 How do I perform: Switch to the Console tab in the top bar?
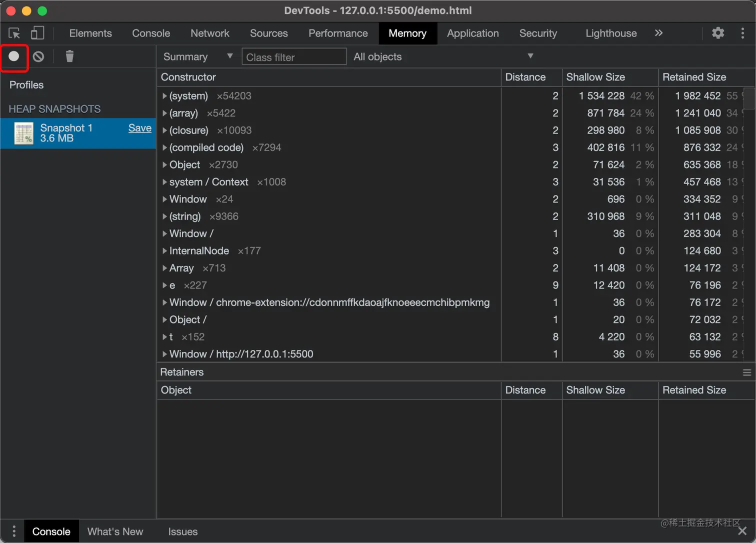pos(151,33)
